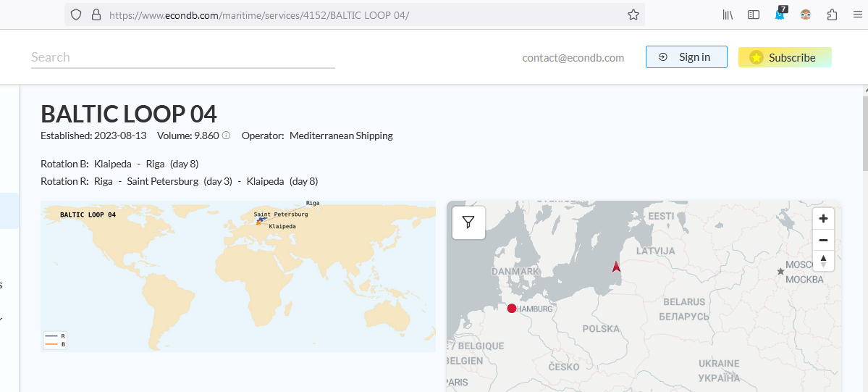Click the Sign in button
This screenshot has width=868, height=392.
click(x=686, y=57)
